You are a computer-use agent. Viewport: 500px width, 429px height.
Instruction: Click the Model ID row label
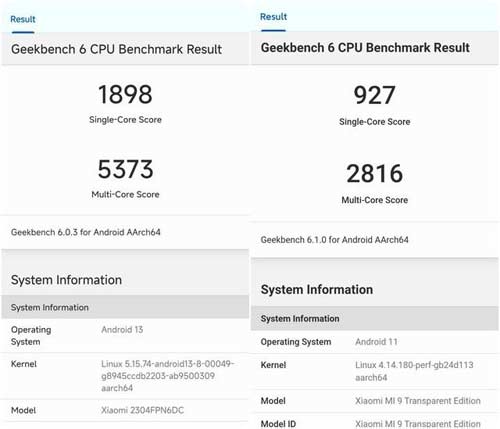tap(278, 424)
